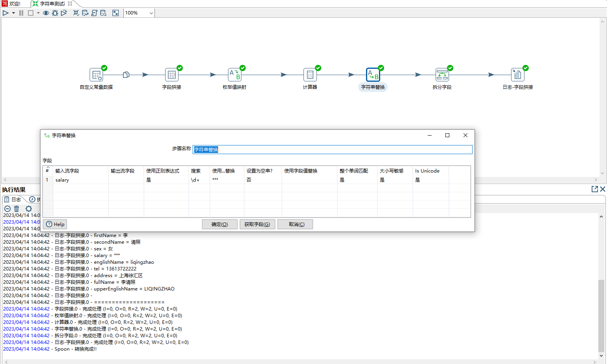Select the 拆分字段 step icon on canvas

point(442,75)
